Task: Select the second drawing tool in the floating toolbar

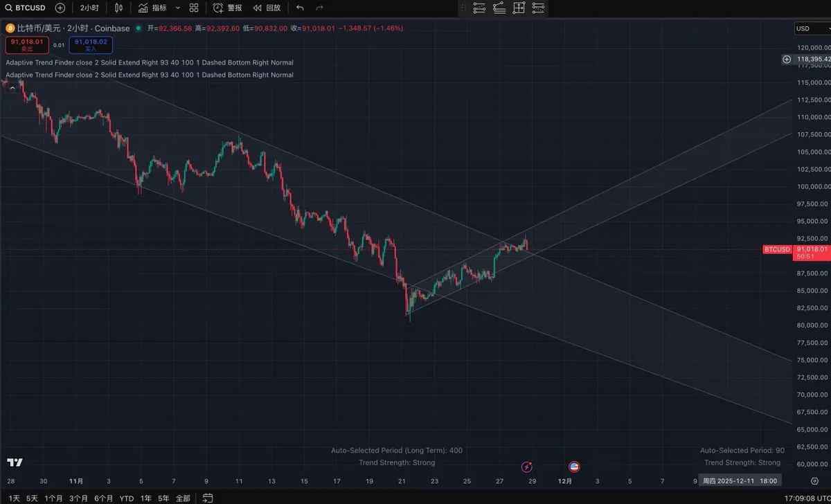Action: tap(499, 8)
